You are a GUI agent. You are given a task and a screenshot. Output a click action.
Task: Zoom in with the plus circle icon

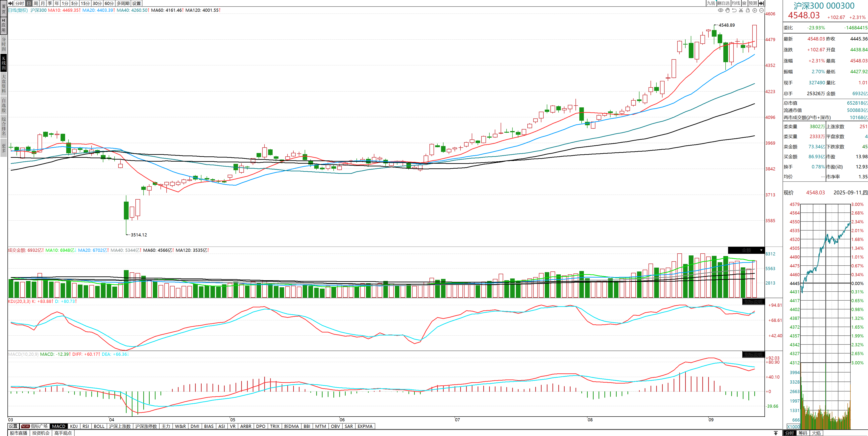[755, 10]
